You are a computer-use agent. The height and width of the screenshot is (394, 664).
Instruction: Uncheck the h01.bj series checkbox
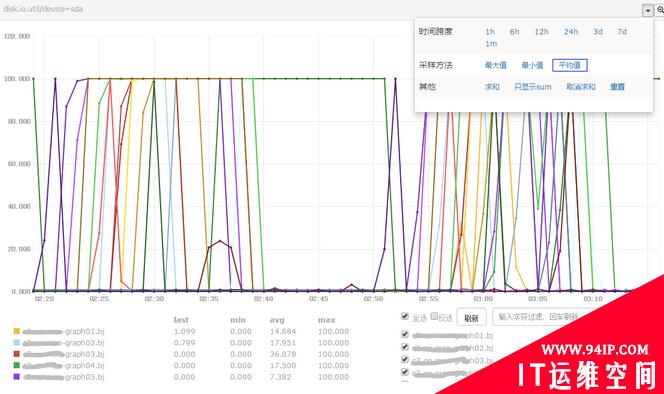(405, 334)
